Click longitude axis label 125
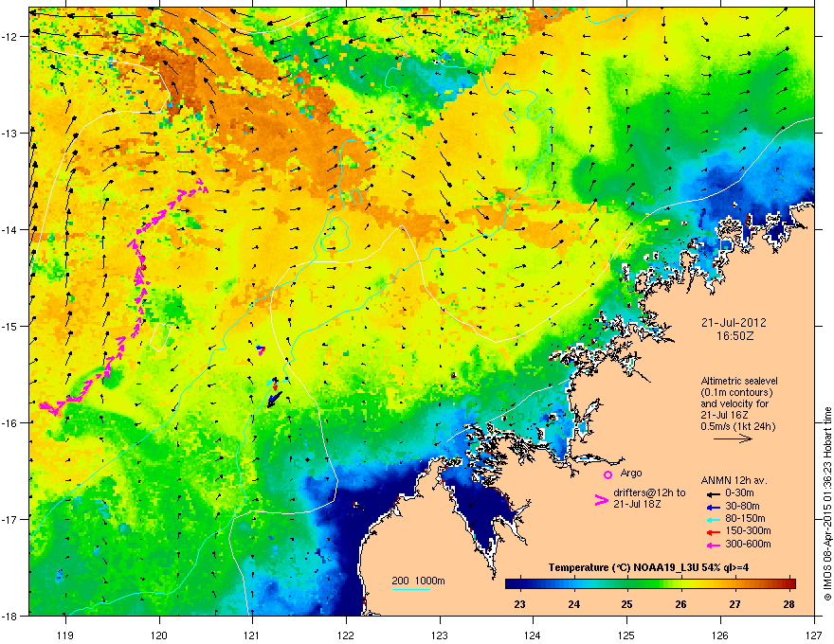Viewport: 834px width, 644px height. pyautogui.click(x=626, y=635)
